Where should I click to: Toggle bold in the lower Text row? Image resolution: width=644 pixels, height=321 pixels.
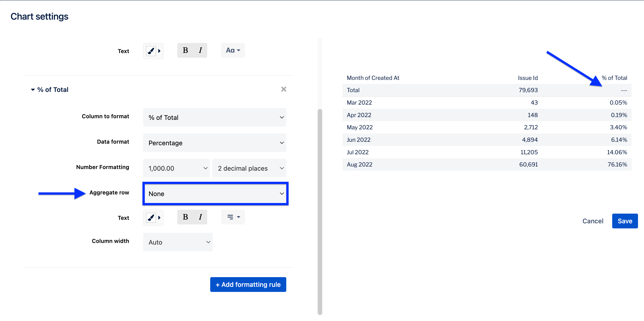point(185,217)
